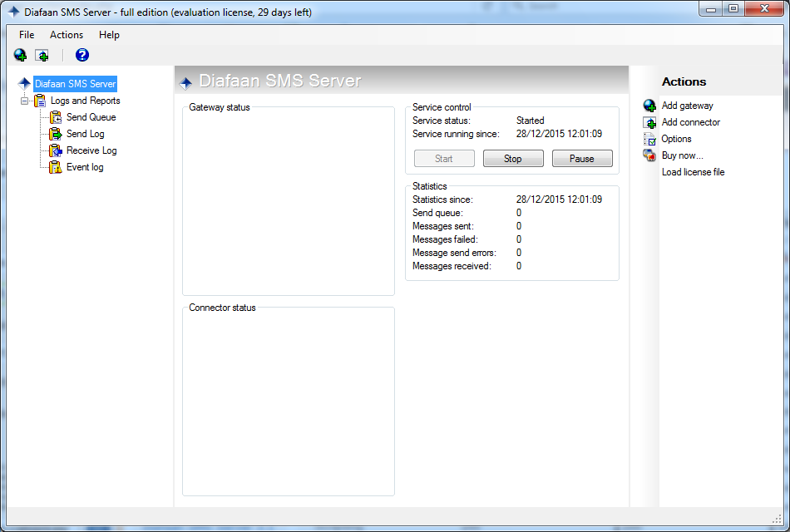Click the Receive Log blue arrow icon

click(x=55, y=150)
